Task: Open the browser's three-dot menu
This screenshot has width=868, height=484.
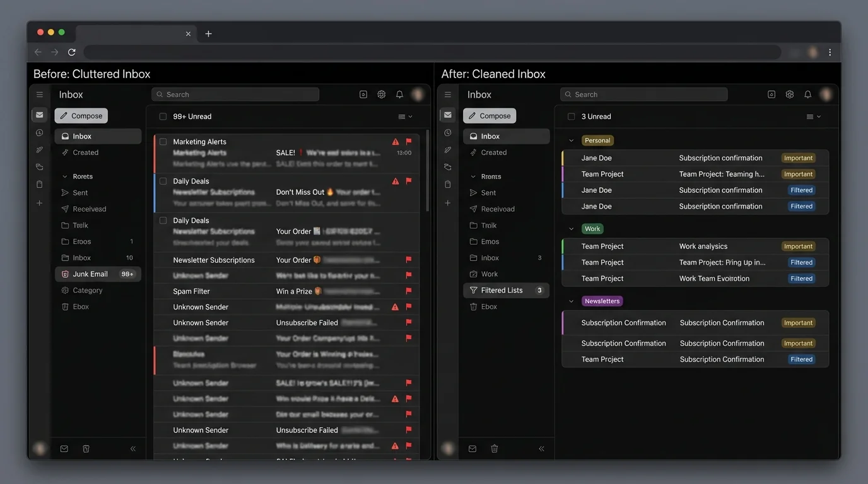Action: click(830, 52)
